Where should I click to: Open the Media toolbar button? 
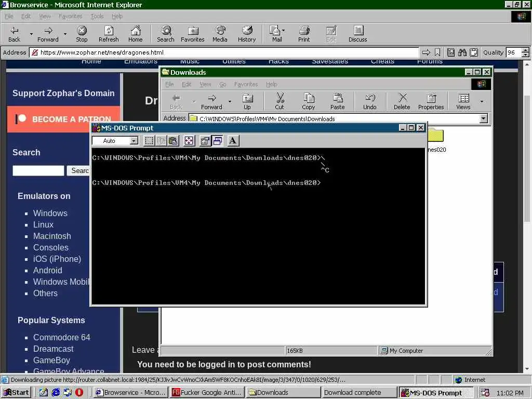(220, 34)
